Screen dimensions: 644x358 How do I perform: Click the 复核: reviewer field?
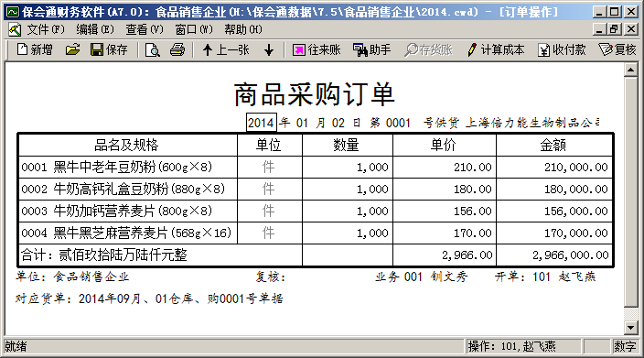point(270,277)
